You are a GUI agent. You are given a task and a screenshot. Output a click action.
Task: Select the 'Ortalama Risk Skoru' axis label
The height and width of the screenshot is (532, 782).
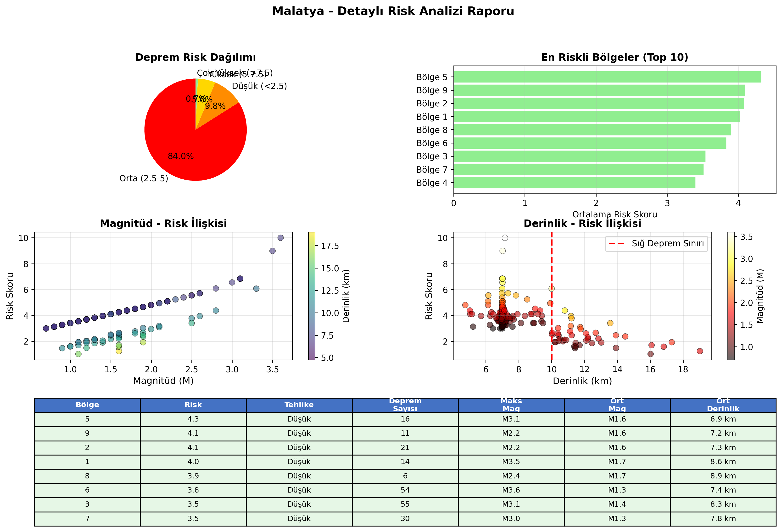click(614, 214)
